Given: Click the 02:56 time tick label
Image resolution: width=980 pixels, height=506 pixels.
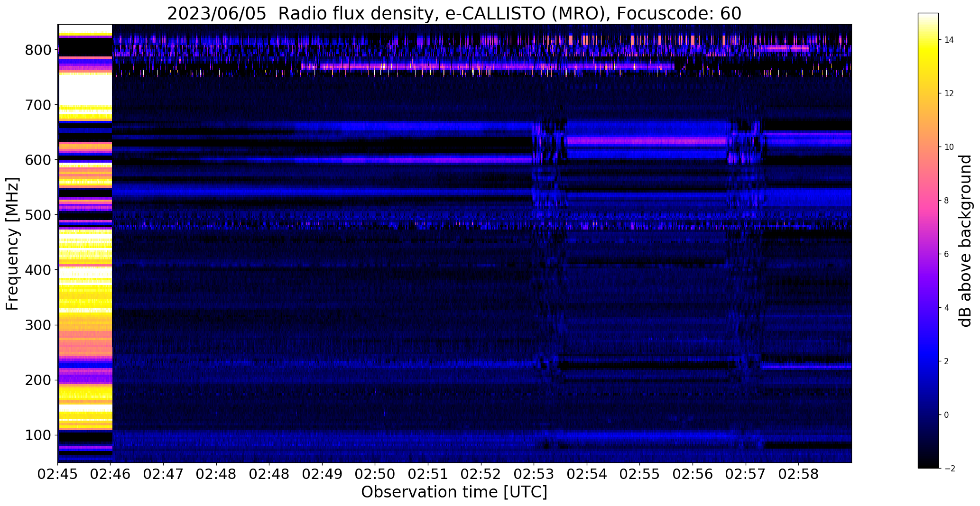Looking at the screenshot, I should 693,474.
